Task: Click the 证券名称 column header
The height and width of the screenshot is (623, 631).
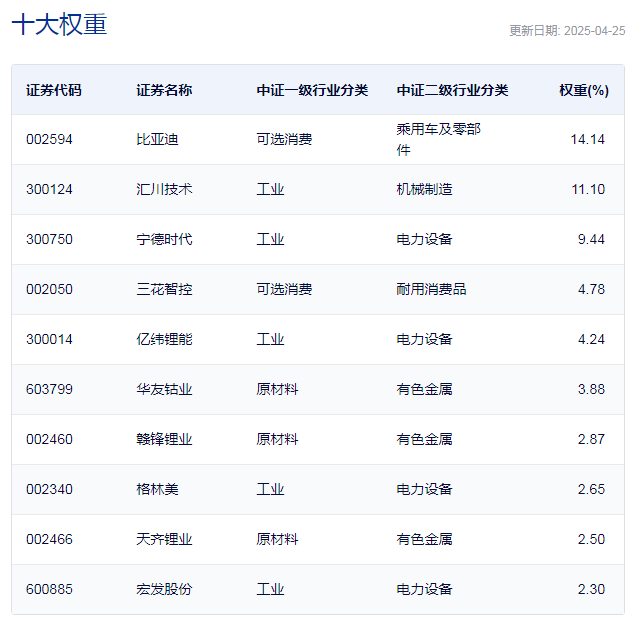Action: point(164,90)
